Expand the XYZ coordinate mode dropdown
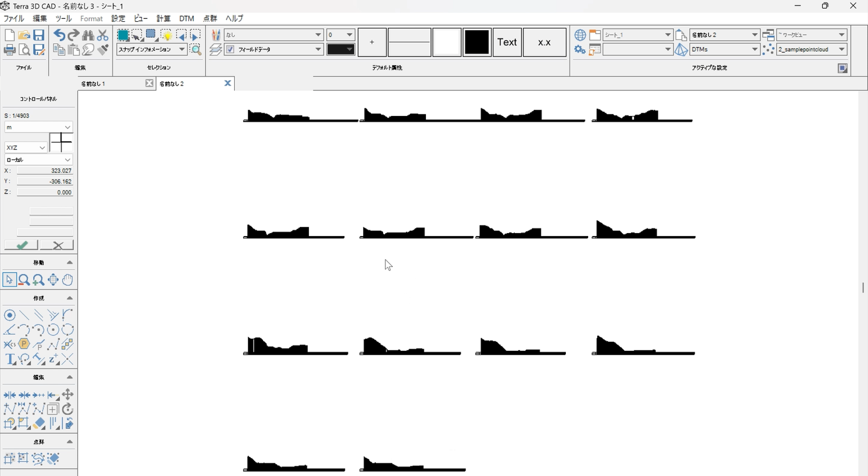 point(42,147)
